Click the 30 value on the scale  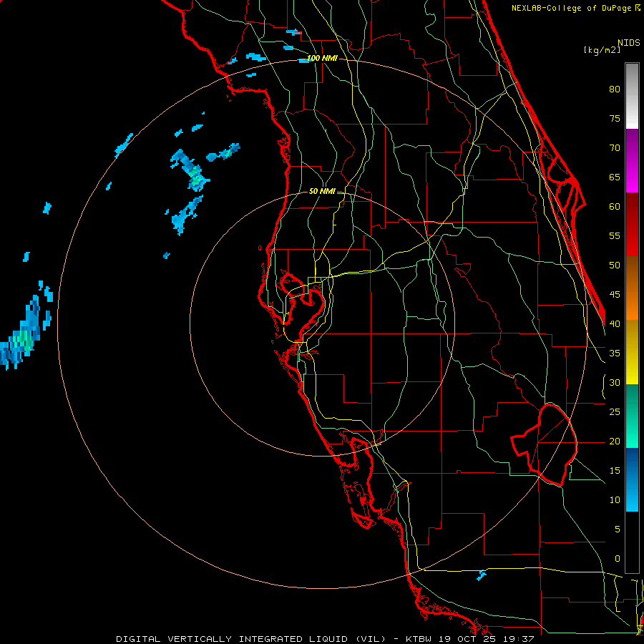pos(615,382)
